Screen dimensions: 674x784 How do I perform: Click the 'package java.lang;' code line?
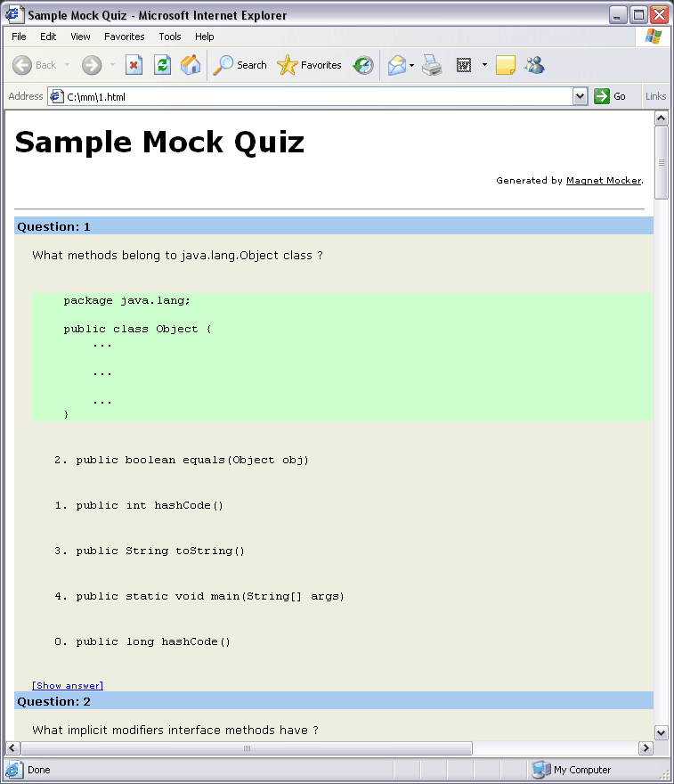click(127, 300)
